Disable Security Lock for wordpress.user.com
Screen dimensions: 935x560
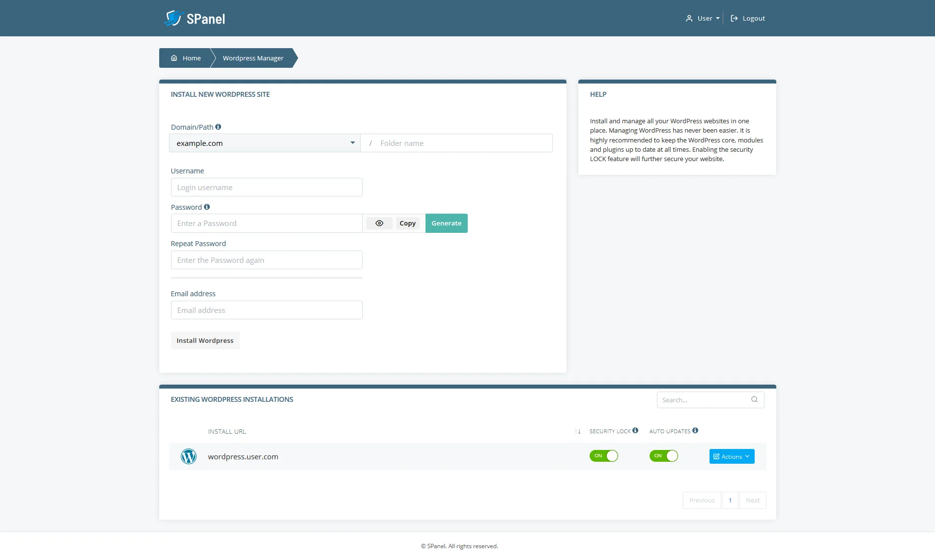[x=604, y=456]
